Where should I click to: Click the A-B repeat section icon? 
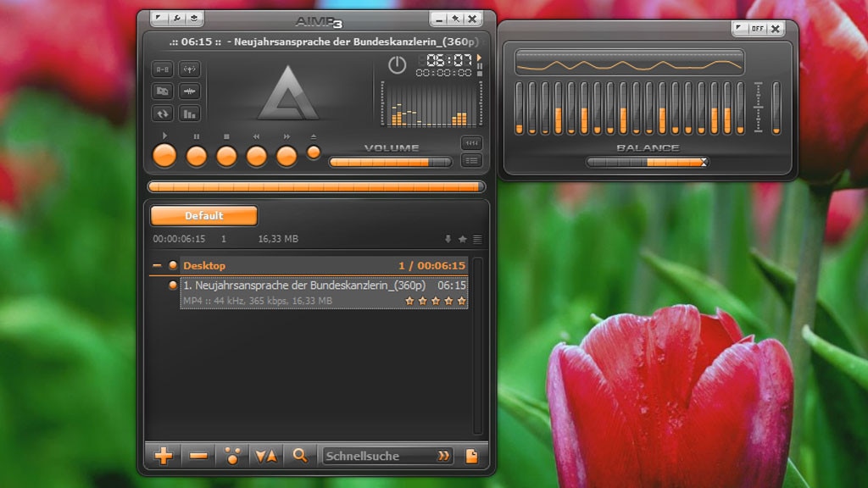(x=163, y=69)
